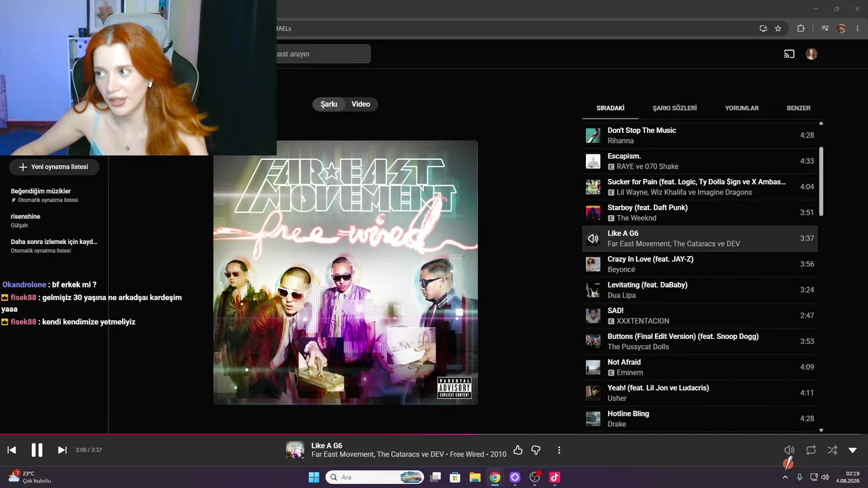
Task: Open the YouTube Music account avatar menu
Action: click(x=812, y=54)
